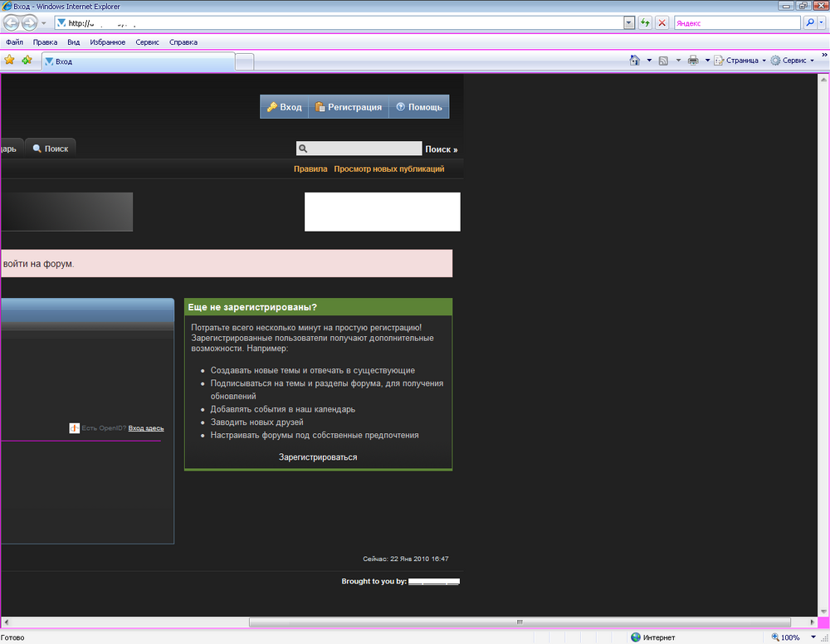The image size is (830, 644).
Task: Click the Home icon on the browser toolbar
Action: [x=633, y=60]
